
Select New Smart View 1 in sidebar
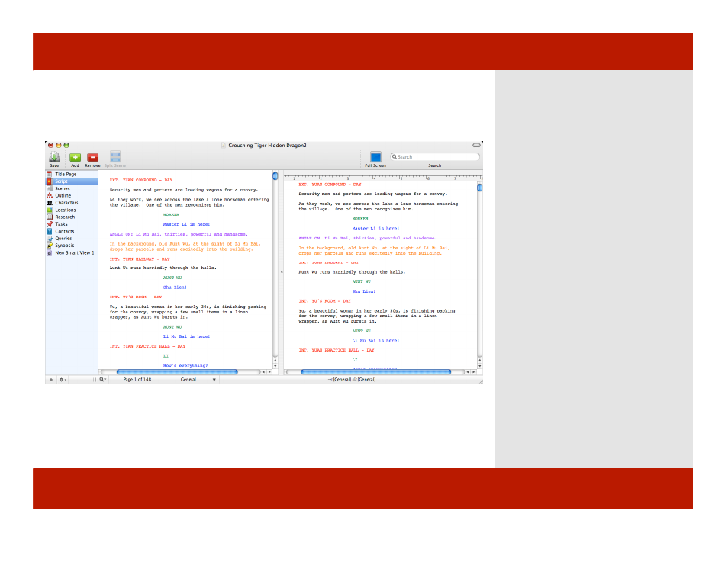[x=72, y=253]
